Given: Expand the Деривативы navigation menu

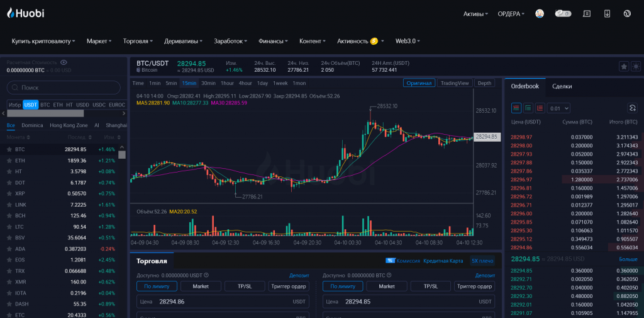Looking at the screenshot, I should point(183,41).
